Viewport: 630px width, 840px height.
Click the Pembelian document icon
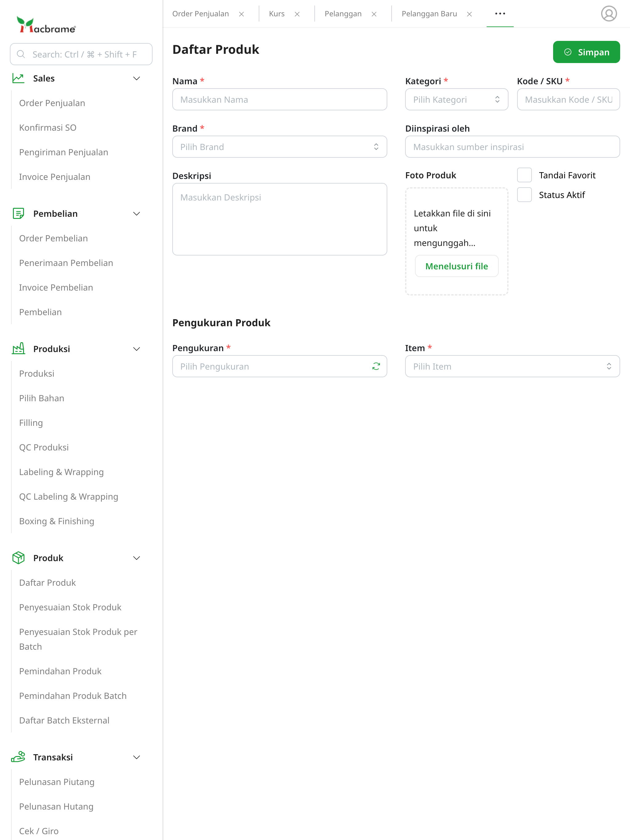(18, 213)
